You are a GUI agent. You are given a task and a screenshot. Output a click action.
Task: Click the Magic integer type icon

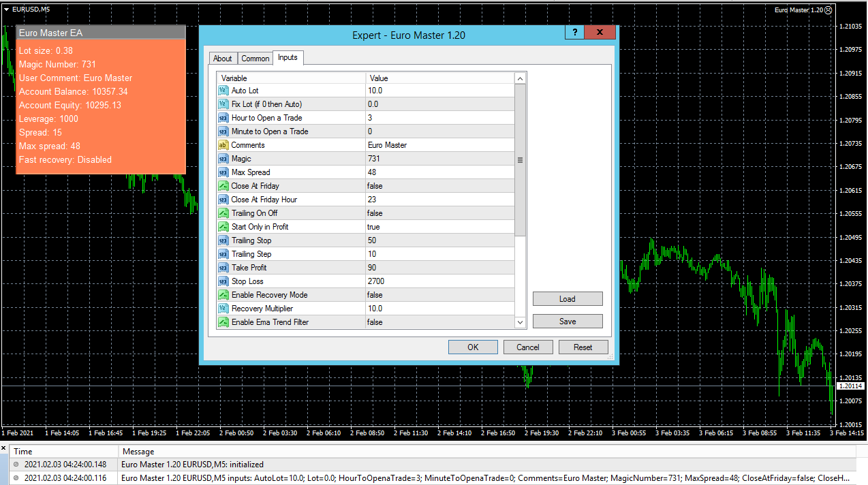(223, 159)
